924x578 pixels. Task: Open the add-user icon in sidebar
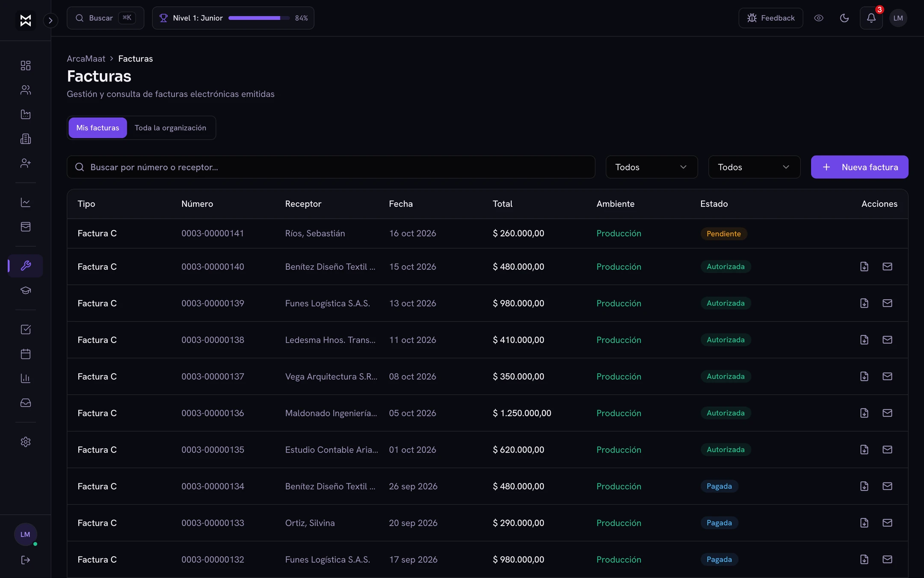point(26,163)
